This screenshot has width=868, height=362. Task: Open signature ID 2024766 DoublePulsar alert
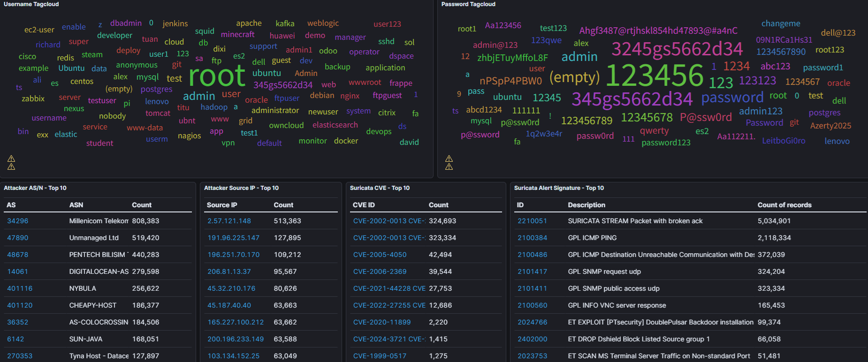click(532, 322)
